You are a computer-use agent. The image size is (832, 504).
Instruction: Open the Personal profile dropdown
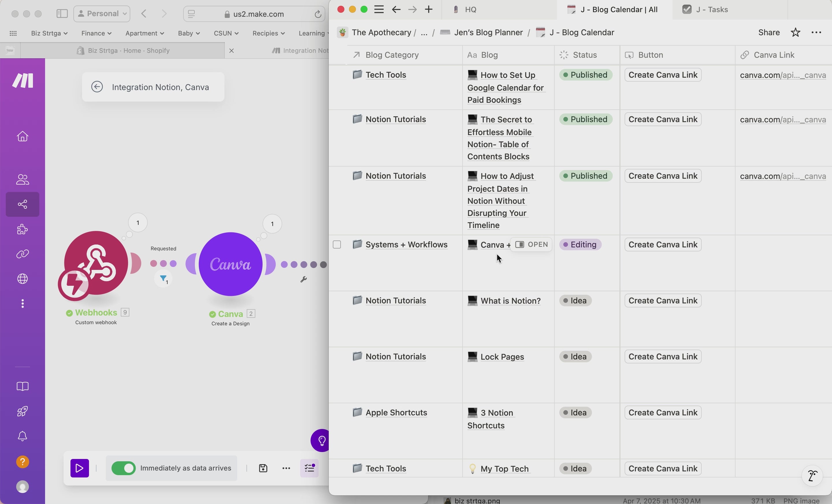tap(102, 14)
